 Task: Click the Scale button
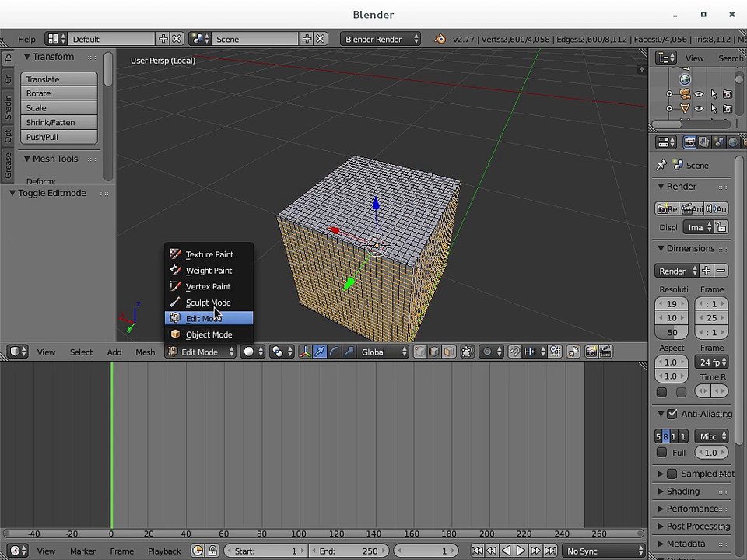pyautogui.click(x=59, y=107)
